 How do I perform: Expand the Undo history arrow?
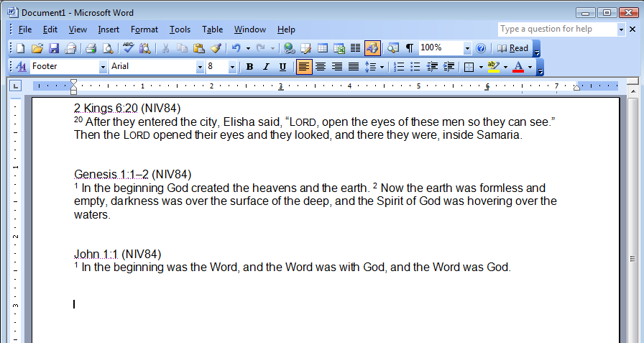click(248, 48)
